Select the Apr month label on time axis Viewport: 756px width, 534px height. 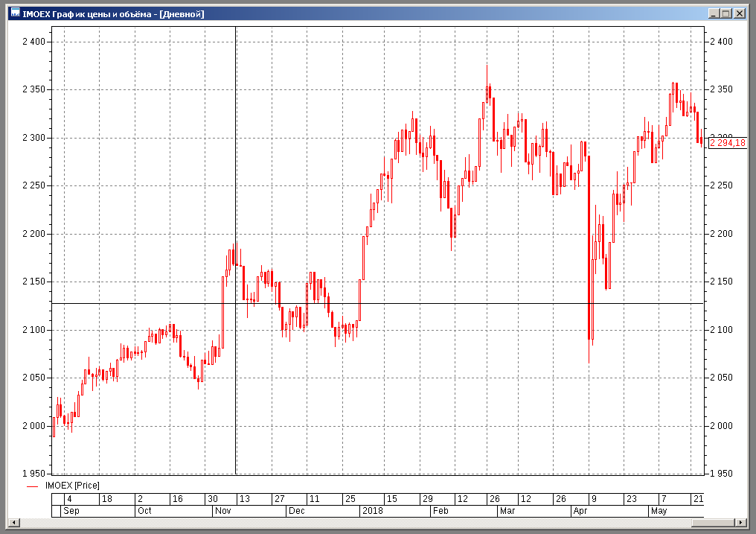coord(580,511)
